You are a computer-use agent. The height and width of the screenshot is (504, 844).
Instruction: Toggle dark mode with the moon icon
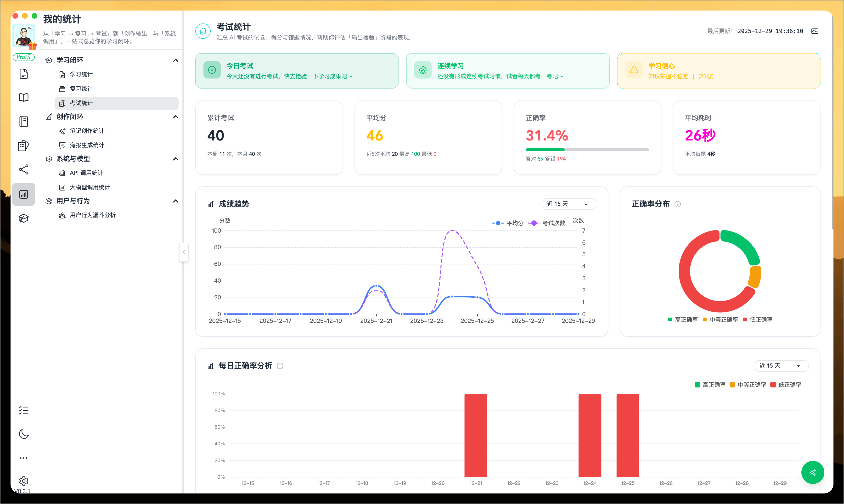(23, 434)
